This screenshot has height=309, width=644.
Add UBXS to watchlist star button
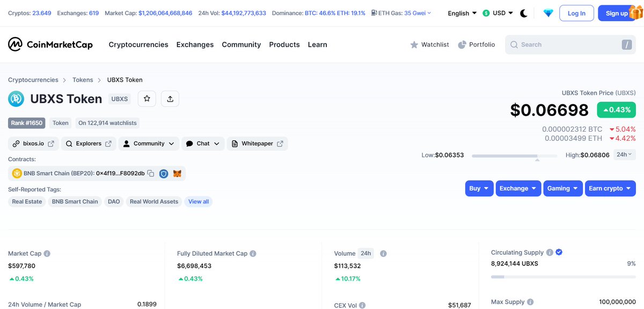coord(147,99)
